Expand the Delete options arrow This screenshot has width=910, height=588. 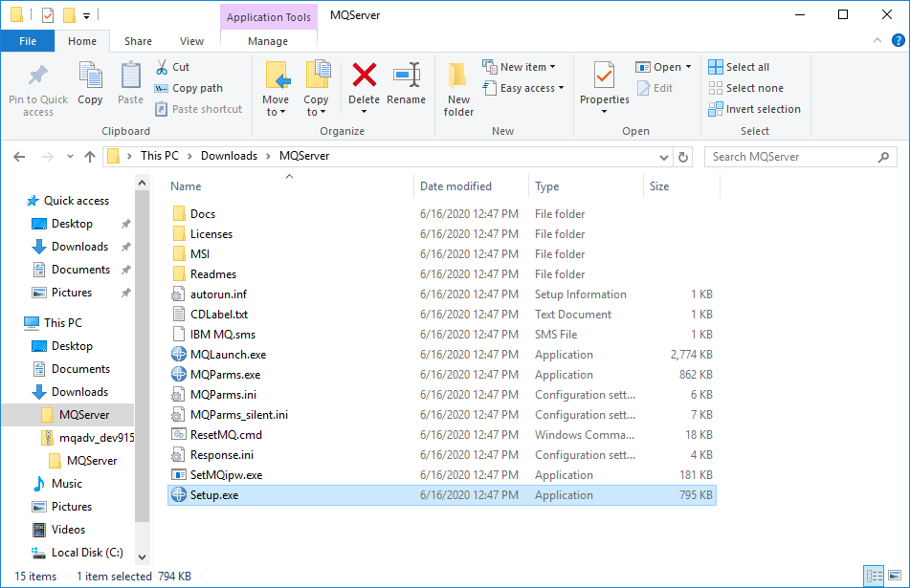tap(364, 111)
